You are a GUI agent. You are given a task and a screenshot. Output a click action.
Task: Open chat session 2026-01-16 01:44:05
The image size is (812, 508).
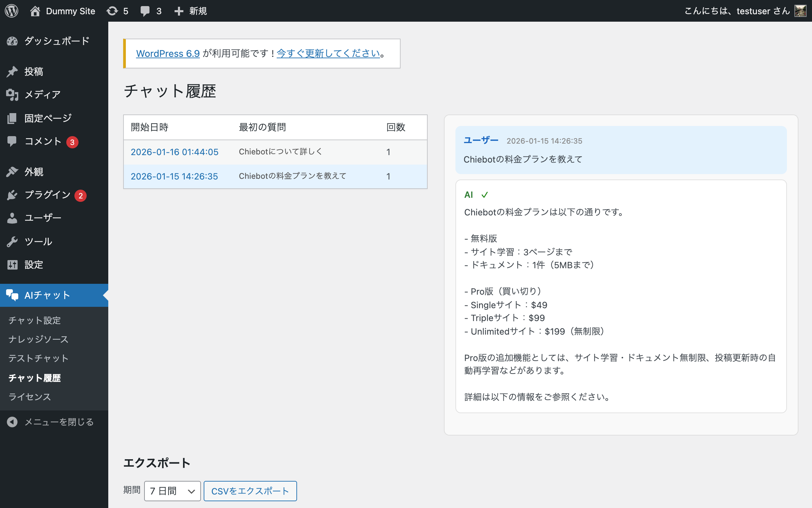pyautogui.click(x=175, y=152)
